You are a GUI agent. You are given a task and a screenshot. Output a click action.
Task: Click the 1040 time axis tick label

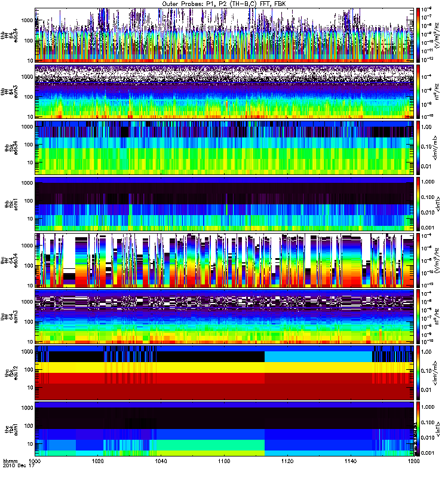[161, 461]
